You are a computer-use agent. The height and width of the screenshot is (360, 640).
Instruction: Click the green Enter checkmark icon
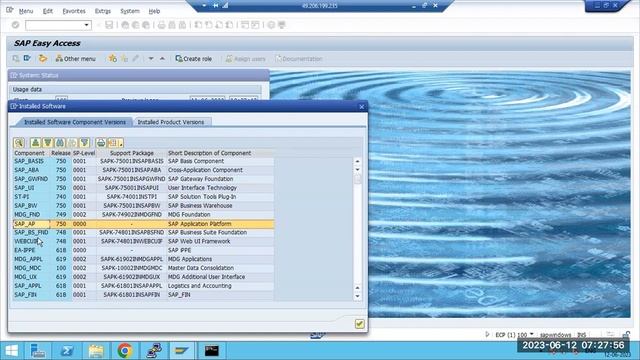point(16,25)
